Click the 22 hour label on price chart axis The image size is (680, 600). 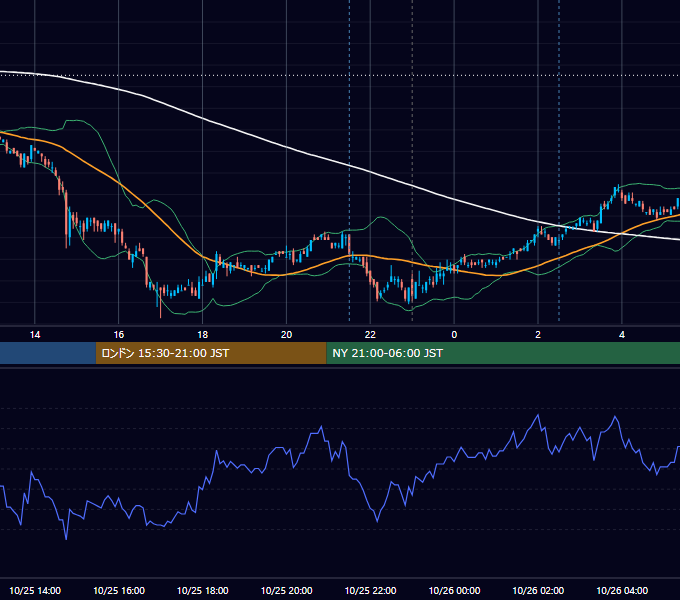[370, 335]
